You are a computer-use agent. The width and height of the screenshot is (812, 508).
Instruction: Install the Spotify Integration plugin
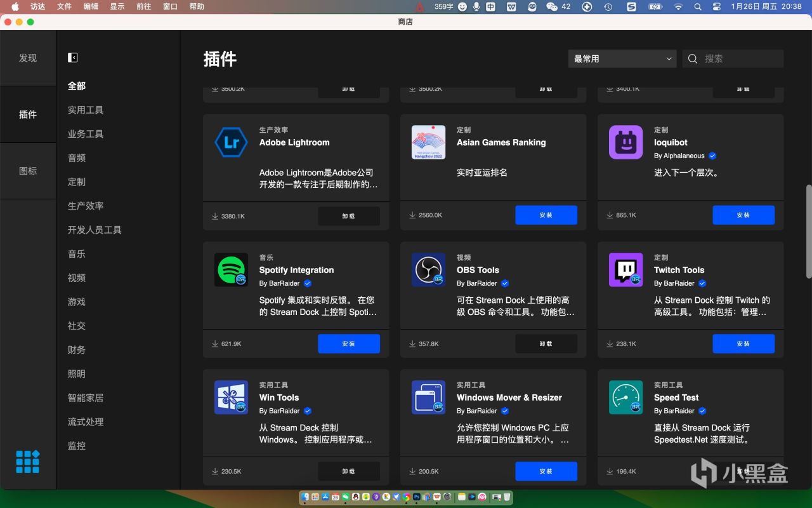[x=349, y=344]
